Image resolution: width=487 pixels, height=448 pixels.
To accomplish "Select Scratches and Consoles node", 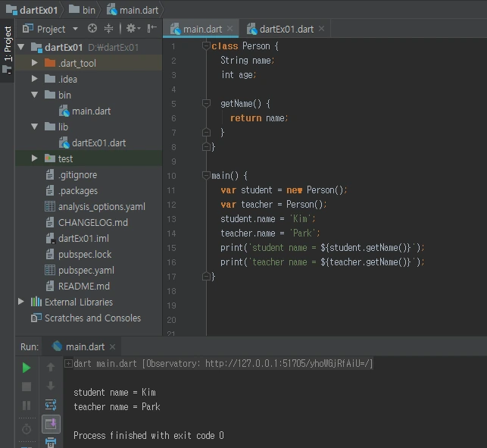I will coord(92,318).
